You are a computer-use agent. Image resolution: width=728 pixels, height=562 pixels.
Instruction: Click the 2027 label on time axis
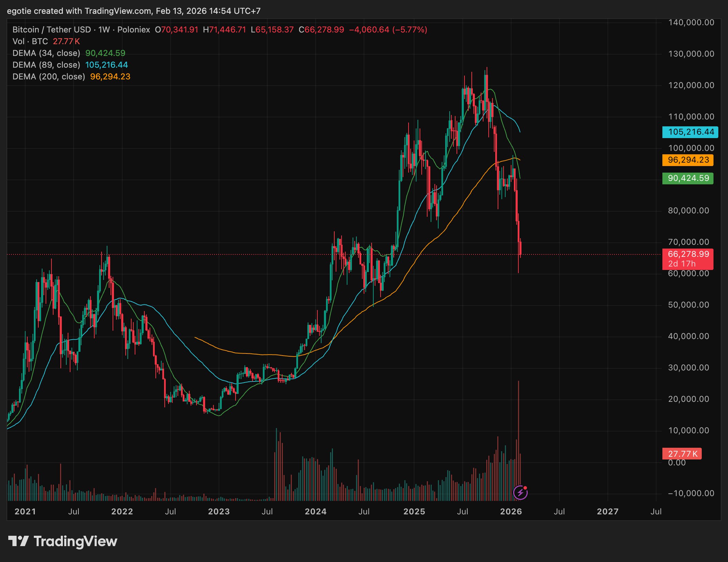(x=607, y=512)
